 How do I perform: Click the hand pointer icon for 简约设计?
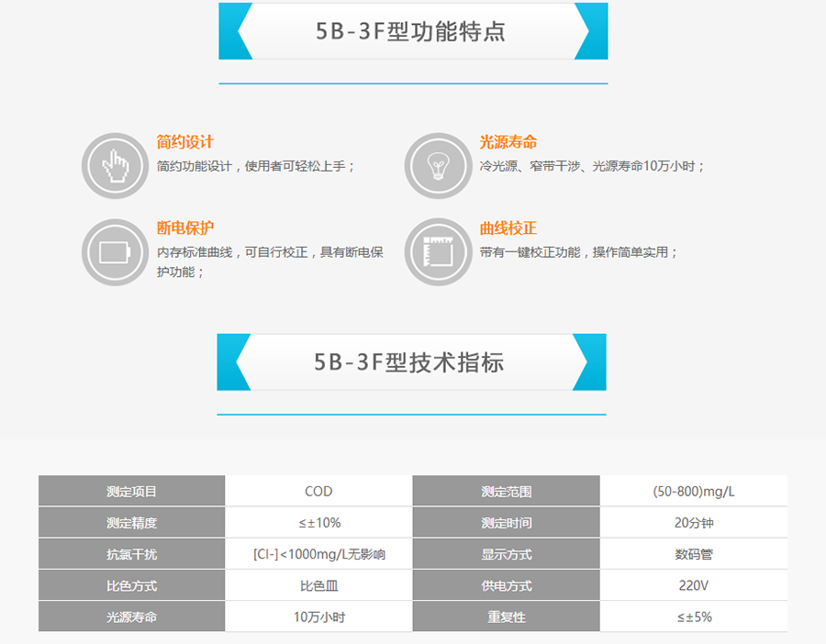[x=115, y=166]
